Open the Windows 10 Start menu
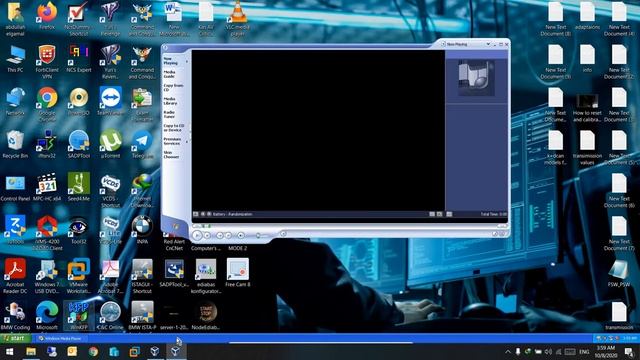640x360 pixels. point(9,351)
